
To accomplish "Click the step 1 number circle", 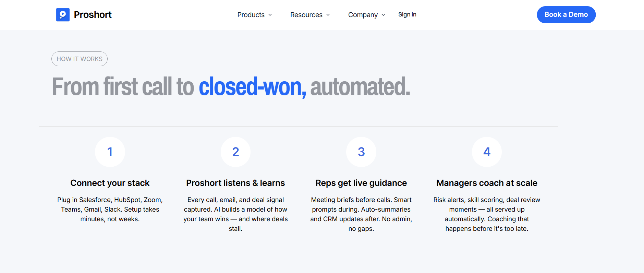I will 110,152.
